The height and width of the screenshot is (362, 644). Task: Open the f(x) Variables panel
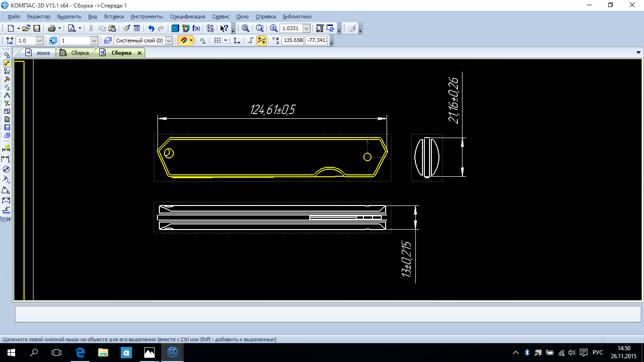pyautogui.click(x=196, y=28)
